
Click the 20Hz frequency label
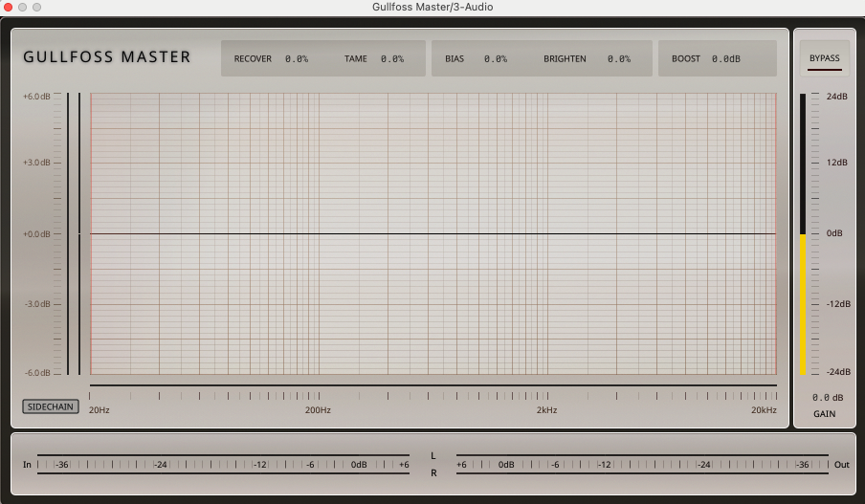(x=99, y=410)
